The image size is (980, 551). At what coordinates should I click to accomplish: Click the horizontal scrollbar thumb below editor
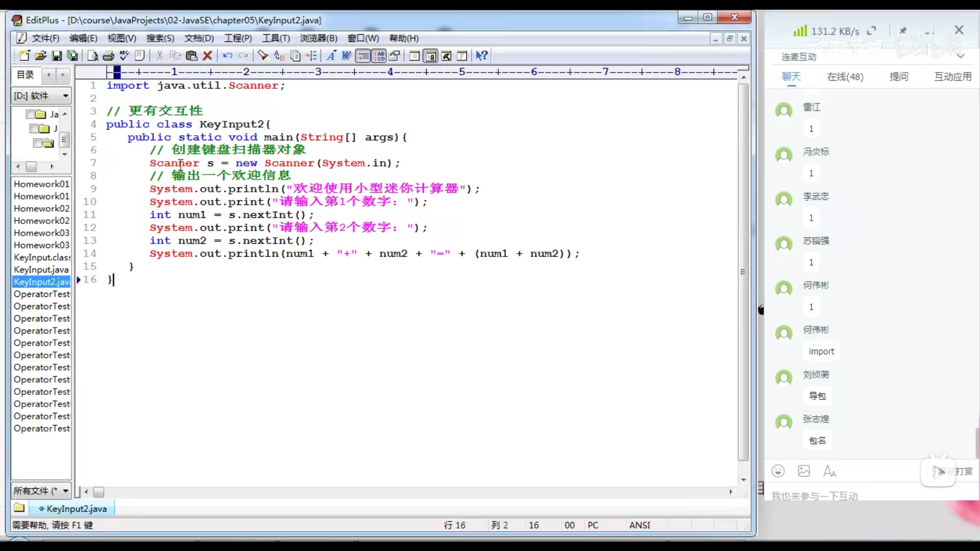(99, 492)
